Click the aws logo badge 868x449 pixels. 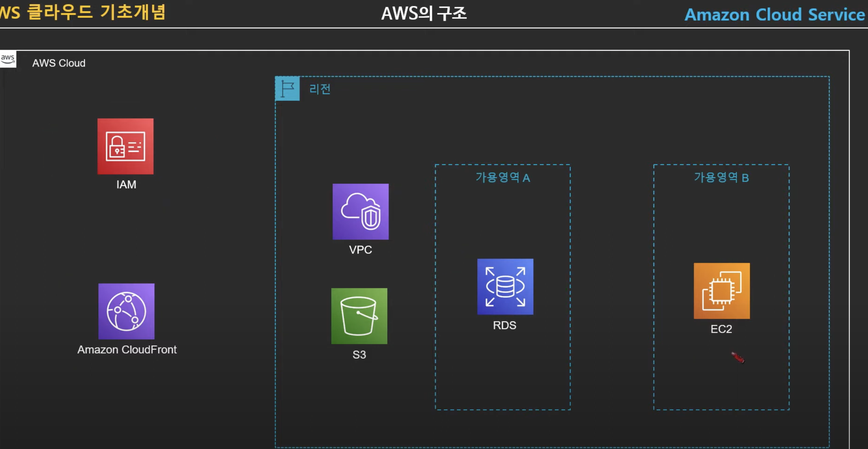[8, 59]
